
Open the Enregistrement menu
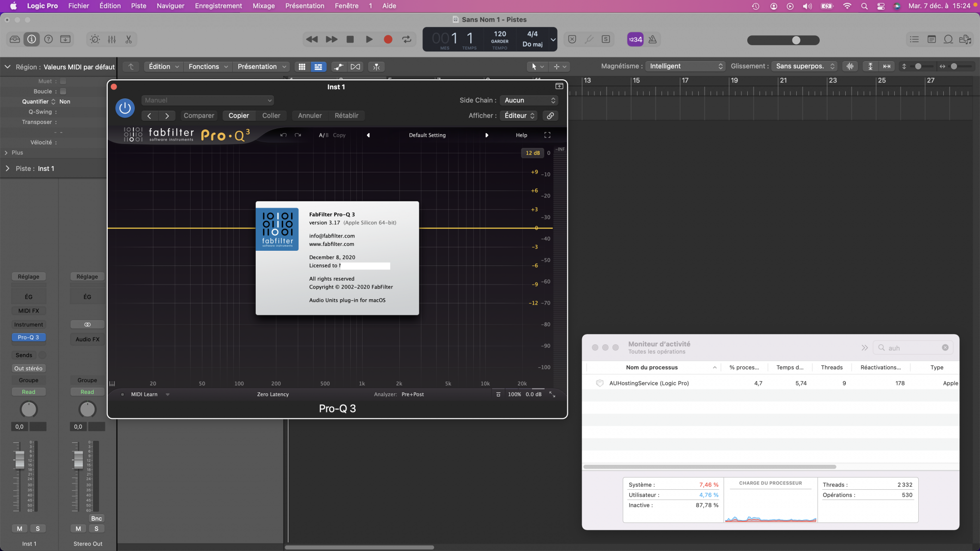pos(218,6)
